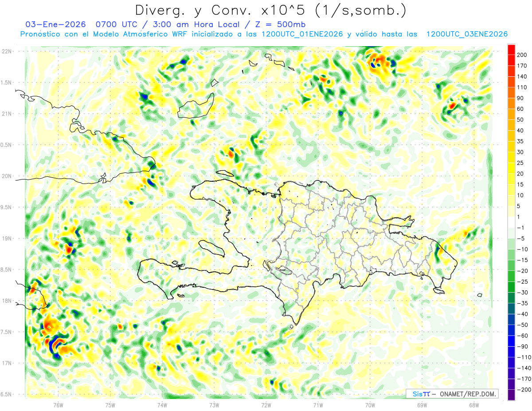Click the '1200UTC_01ENE2026' initialization time text
Screen dimensions: 532x411
coord(302,34)
